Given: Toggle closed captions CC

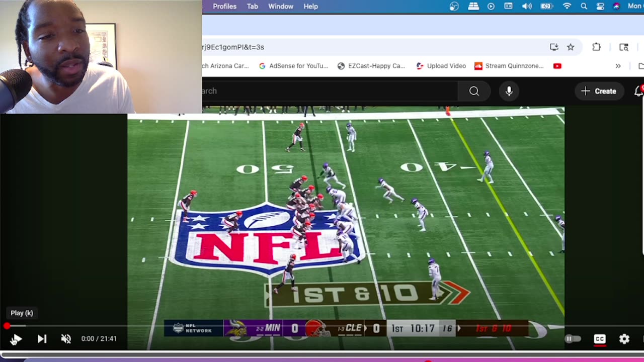Looking at the screenshot, I should click(599, 339).
